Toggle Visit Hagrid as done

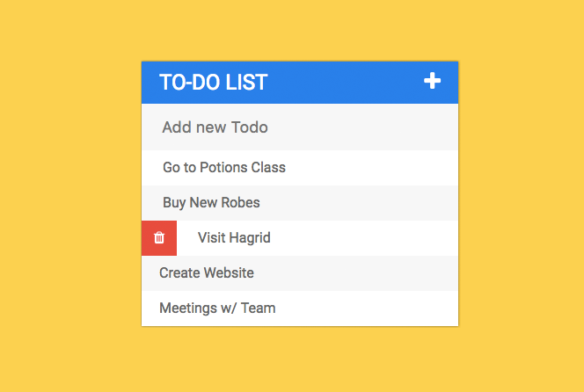pyautogui.click(x=234, y=237)
